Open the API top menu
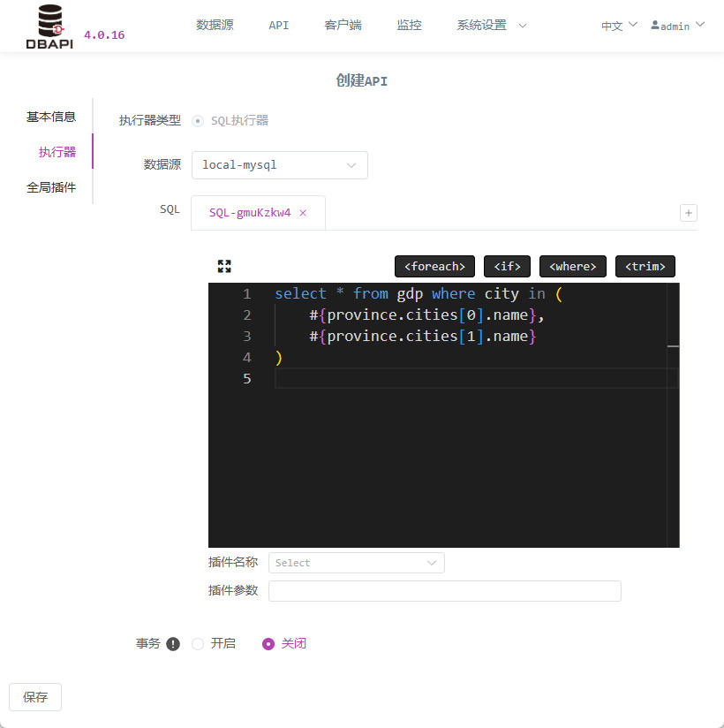The image size is (724, 728). tap(278, 25)
